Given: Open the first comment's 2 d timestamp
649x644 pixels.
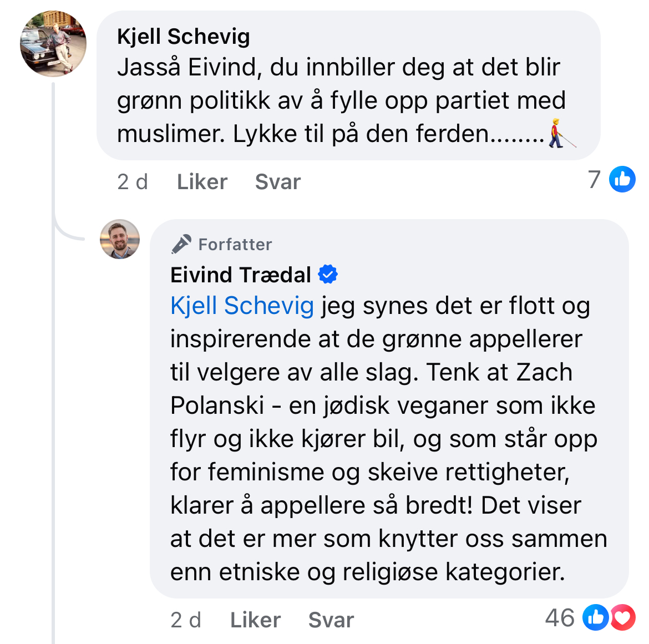Looking at the screenshot, I should [133, 182].
